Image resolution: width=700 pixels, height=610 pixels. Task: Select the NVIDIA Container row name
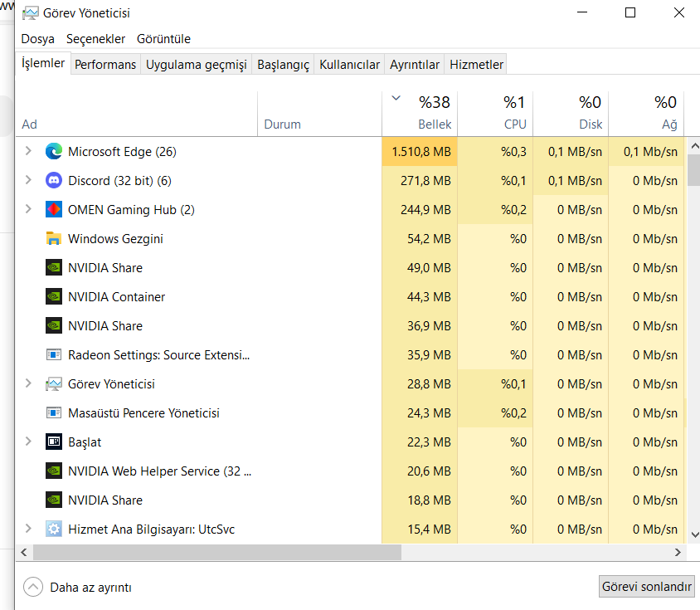point(116,297)
